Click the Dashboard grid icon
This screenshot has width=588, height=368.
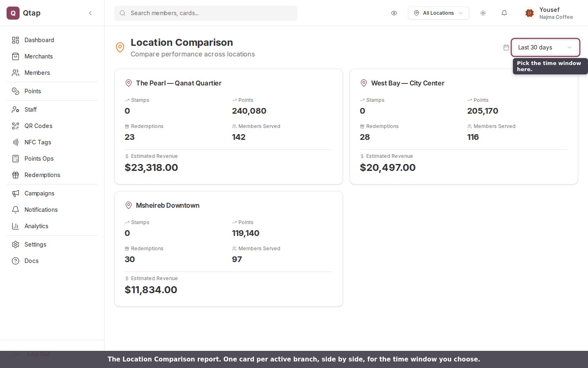(x=16, y=40)
